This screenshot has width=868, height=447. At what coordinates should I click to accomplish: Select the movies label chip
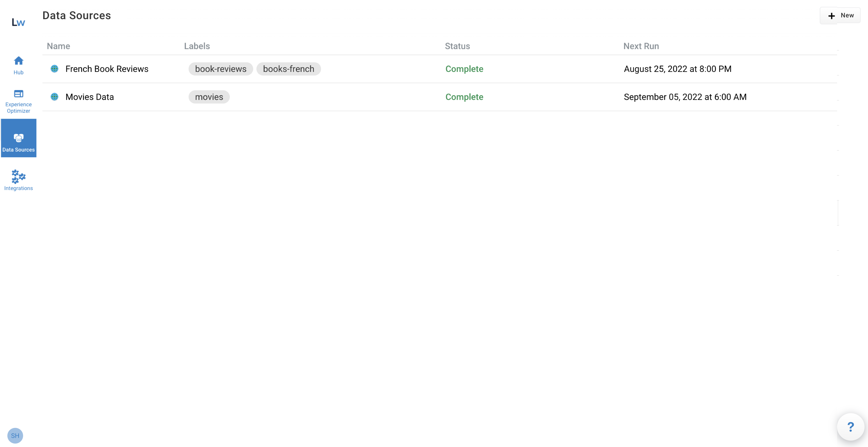(x=209, y=97)
